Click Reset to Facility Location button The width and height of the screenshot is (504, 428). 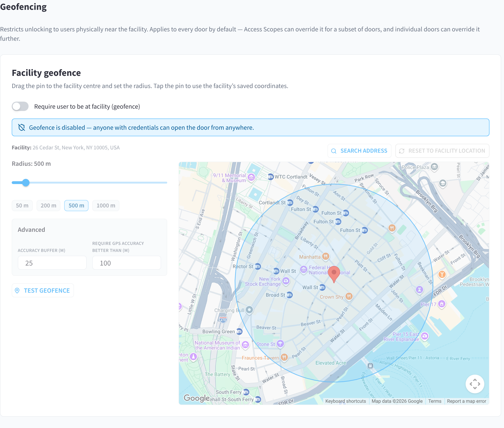442,151
